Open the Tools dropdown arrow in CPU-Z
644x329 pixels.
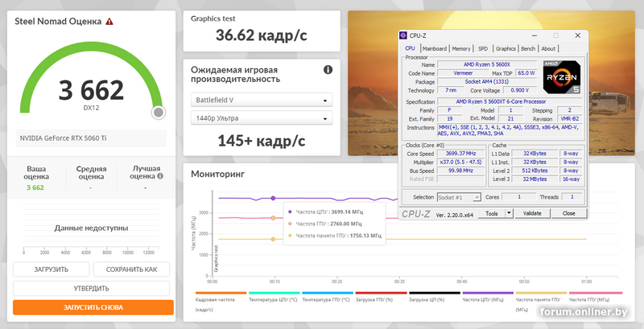(x=509, y=213)
